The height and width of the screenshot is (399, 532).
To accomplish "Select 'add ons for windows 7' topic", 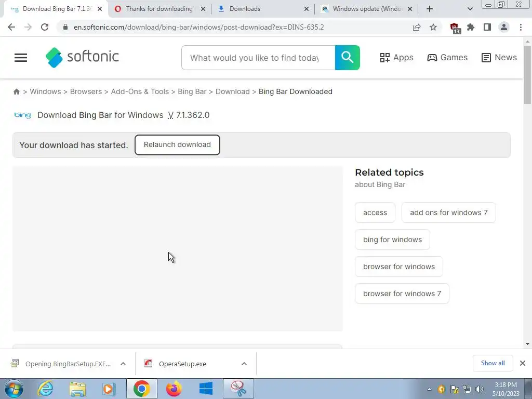I will 448,212.
